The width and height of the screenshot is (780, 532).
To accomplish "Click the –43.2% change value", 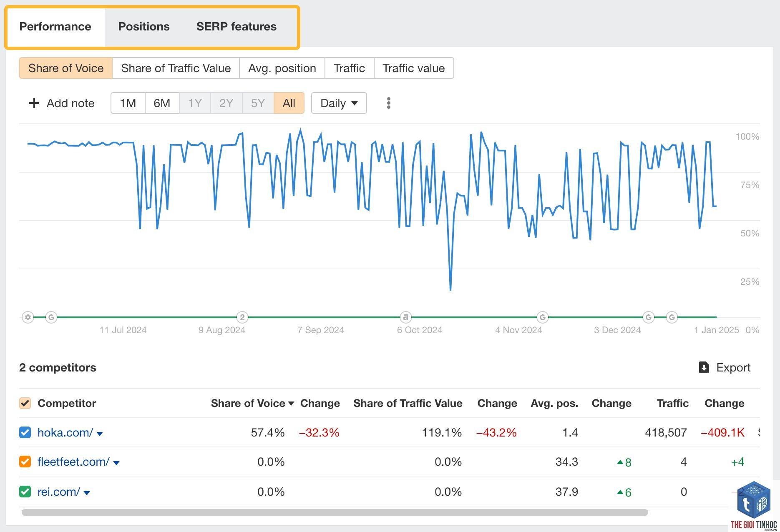I will click(x=496, y=432).
